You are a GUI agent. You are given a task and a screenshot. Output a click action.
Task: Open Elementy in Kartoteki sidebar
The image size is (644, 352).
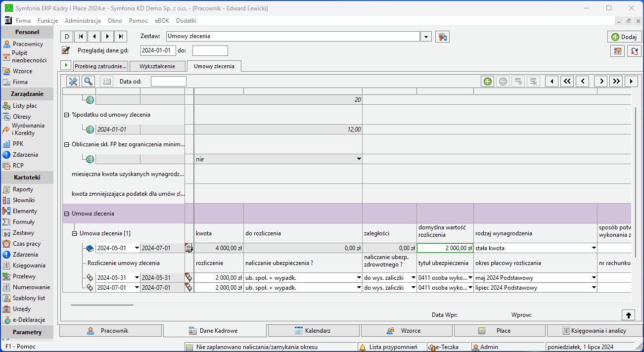(x=20, y=211)
